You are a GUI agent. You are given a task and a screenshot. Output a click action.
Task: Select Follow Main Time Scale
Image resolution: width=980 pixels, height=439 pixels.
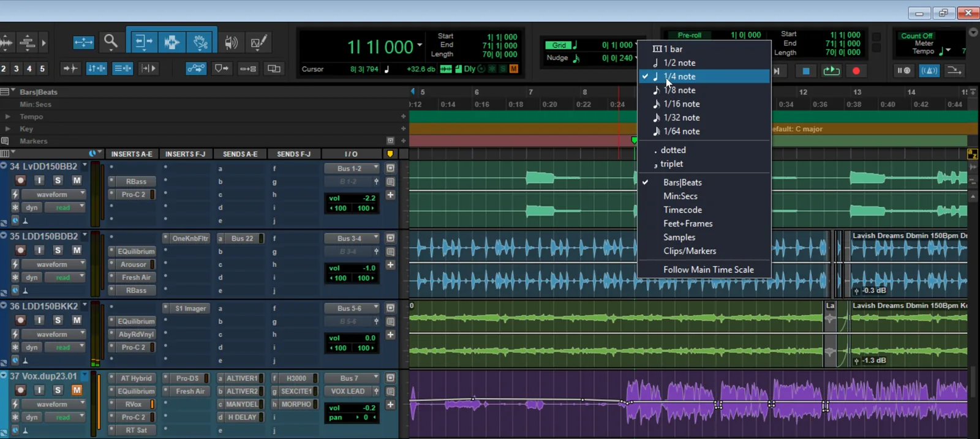click(704, 269)
